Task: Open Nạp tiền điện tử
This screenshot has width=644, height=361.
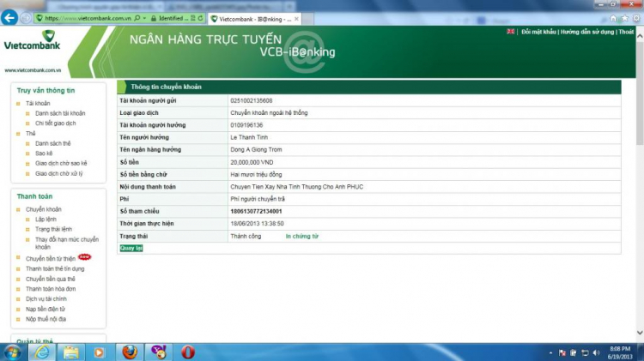Action: click(46, 309)
